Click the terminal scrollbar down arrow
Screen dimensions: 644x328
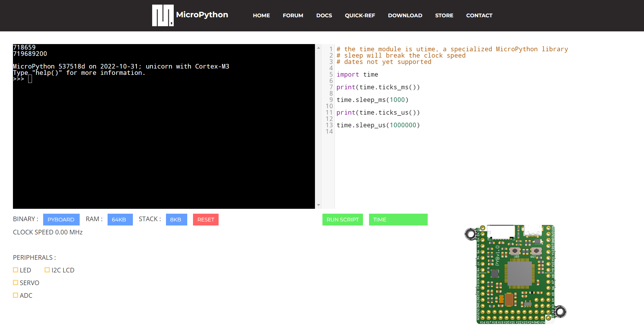coord(319,205)
